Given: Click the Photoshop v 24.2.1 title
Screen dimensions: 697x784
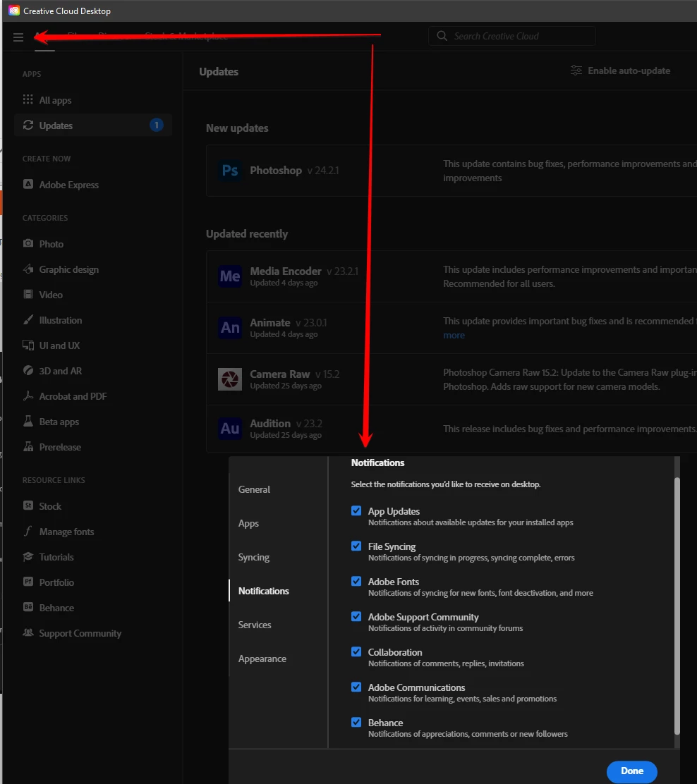Looking at the screenshot, I should (294, 171).
